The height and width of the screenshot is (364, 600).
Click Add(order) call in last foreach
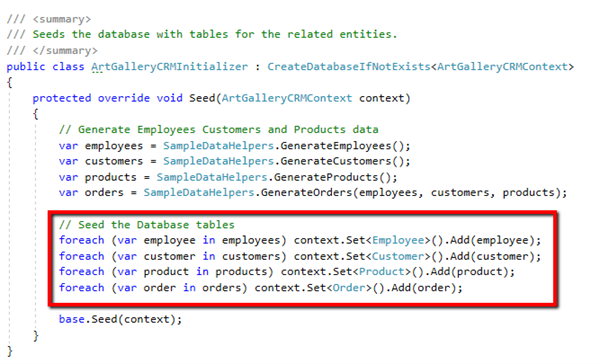tap(424, 287)
